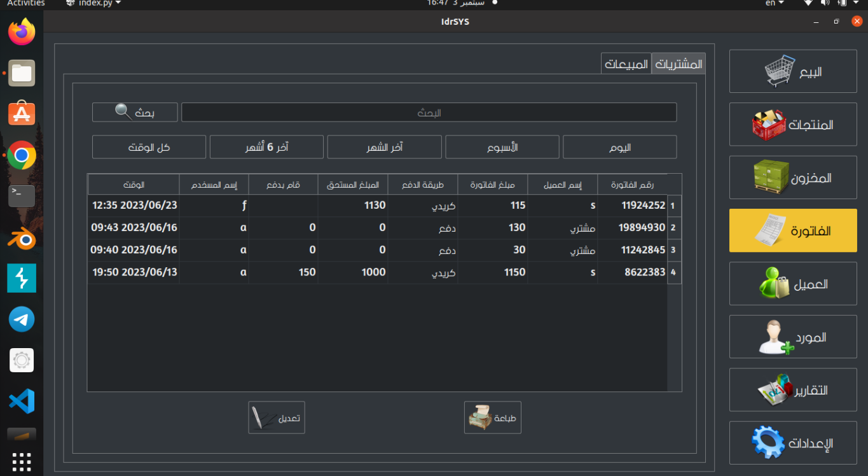
Task: Select the الفاتورة invoice section
Action: pos(793,230)
